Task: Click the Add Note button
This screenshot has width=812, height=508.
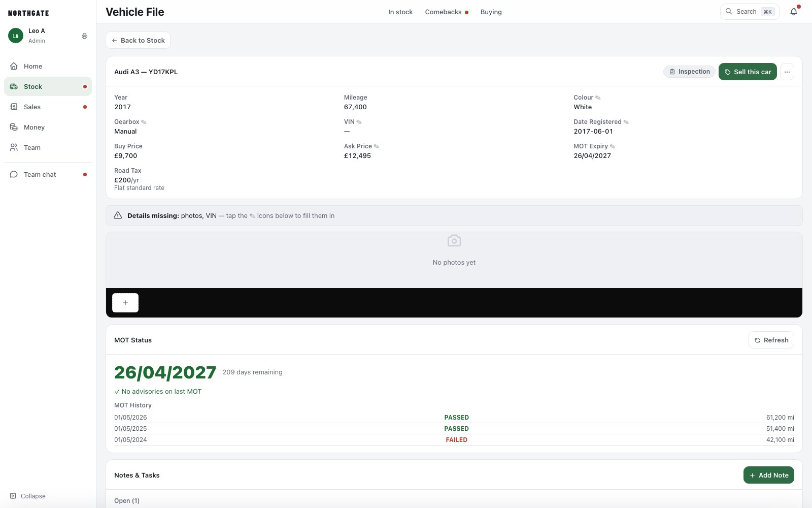Action: tap(769, 475)
